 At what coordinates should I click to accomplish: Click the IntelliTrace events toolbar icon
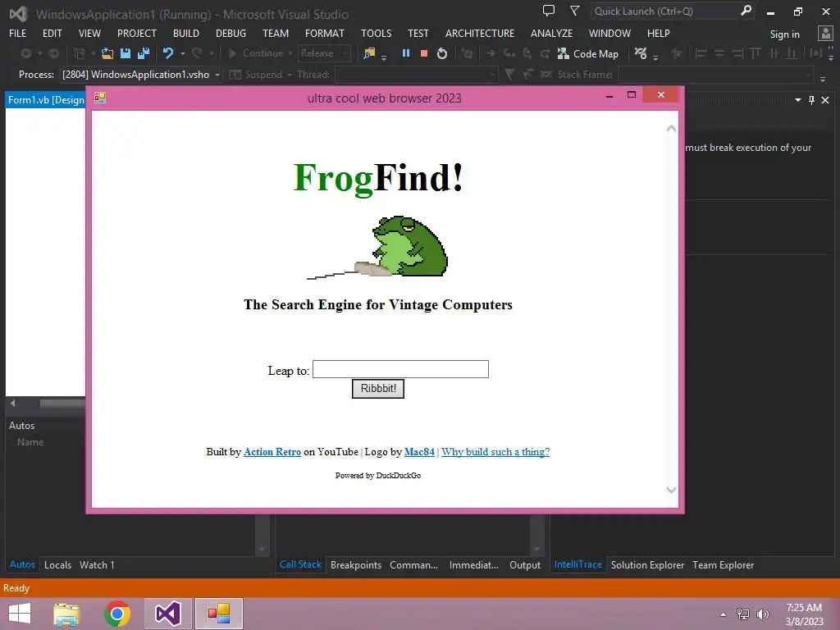coord(641,53)
